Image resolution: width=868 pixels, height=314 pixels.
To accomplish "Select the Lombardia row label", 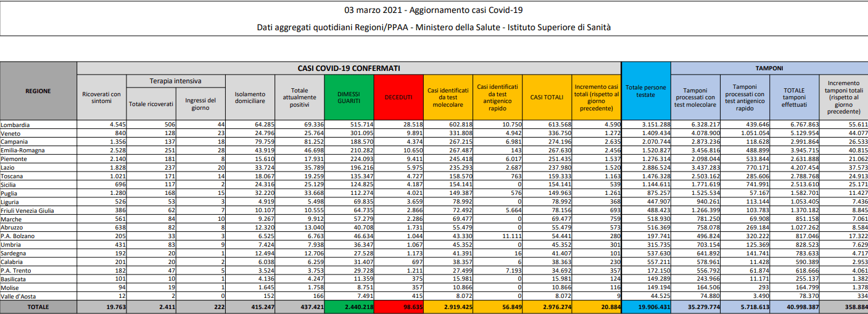I will (x=15, y=125).
